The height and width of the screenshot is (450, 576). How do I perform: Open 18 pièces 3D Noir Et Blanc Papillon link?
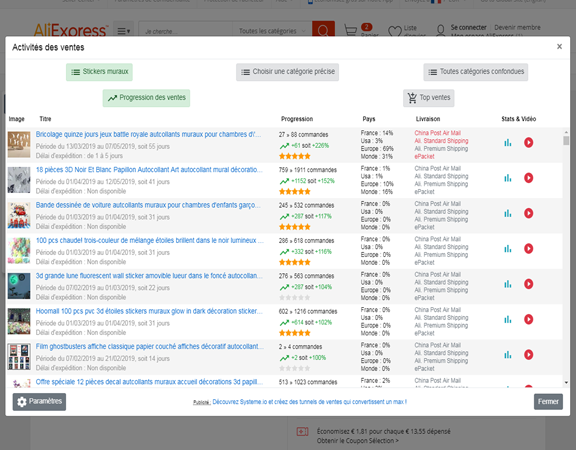tap(149, 170)
